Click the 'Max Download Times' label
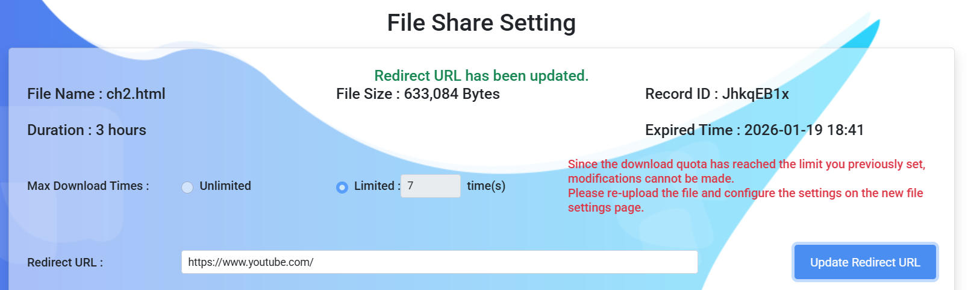This screenshot has height=290, width=980. (x=88, y=186)
